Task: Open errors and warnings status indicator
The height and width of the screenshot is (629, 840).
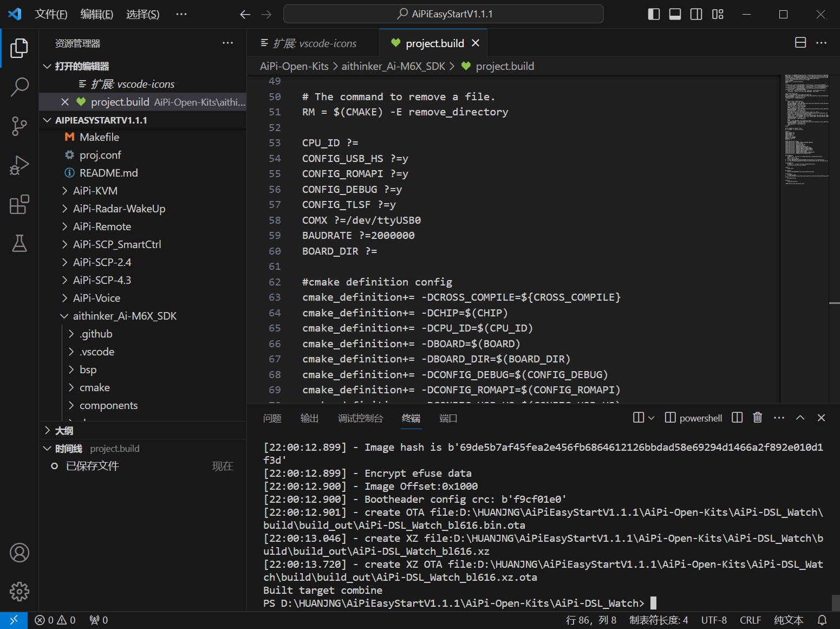Action: pyautogui.click(x=55, y=620)
